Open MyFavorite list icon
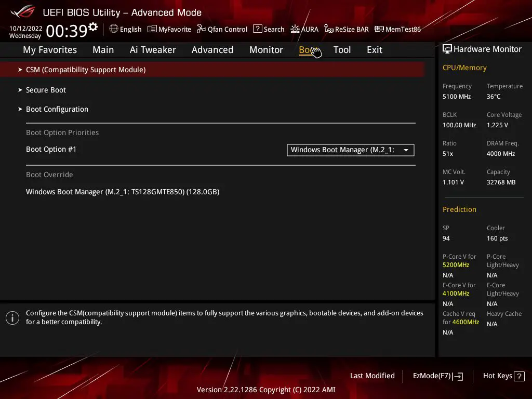Screen dimensions: 532x399 [152, 29]
